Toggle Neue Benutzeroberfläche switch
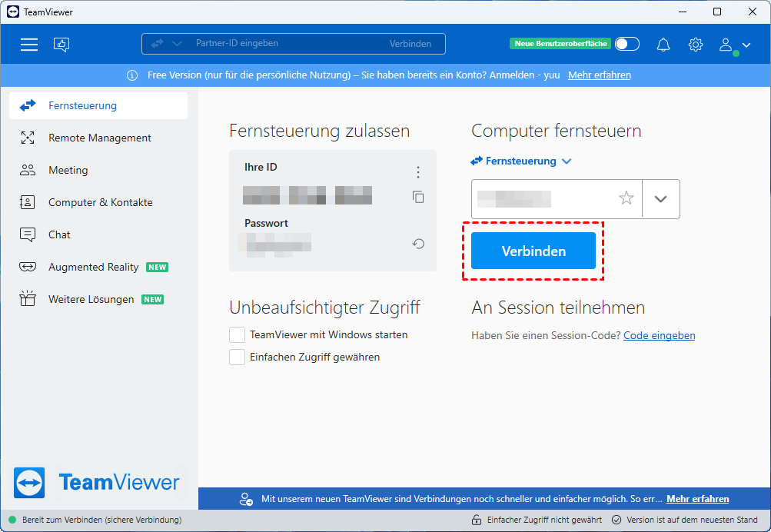 tap(627, 45)
